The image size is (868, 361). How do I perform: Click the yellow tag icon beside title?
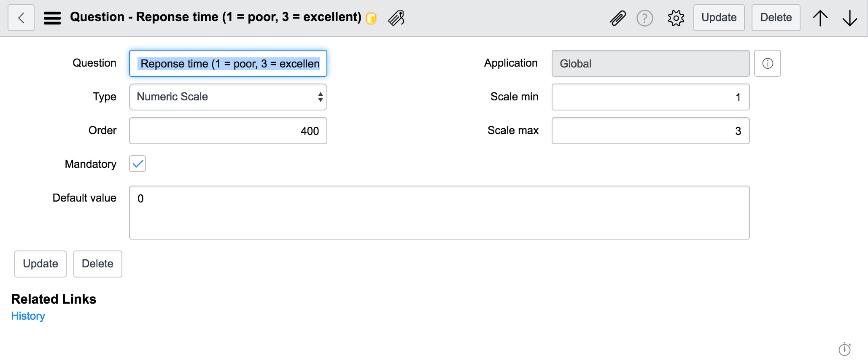click(371, 19)
